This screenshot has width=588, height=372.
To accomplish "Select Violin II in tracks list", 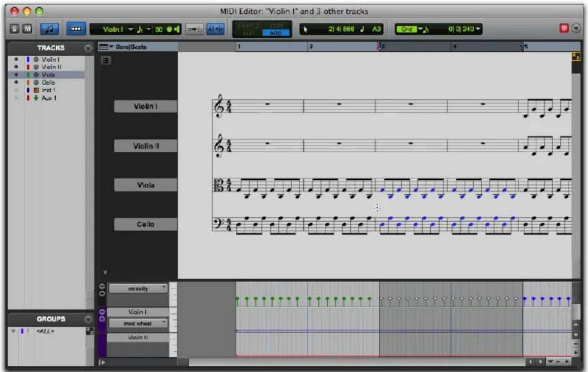I will (x=51, y=67).
